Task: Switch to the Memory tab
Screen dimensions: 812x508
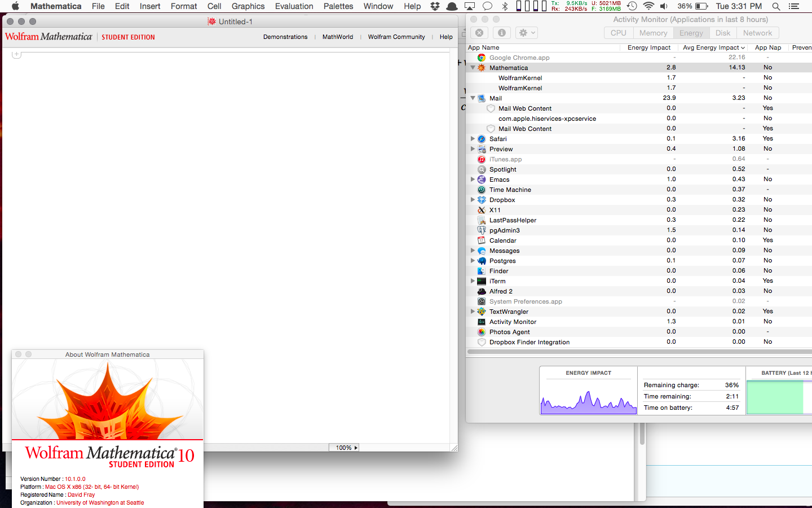Action: [653, 33]
